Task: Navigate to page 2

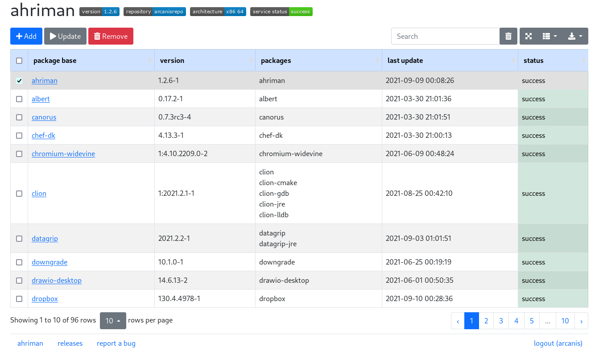Action: pos(486,320)
